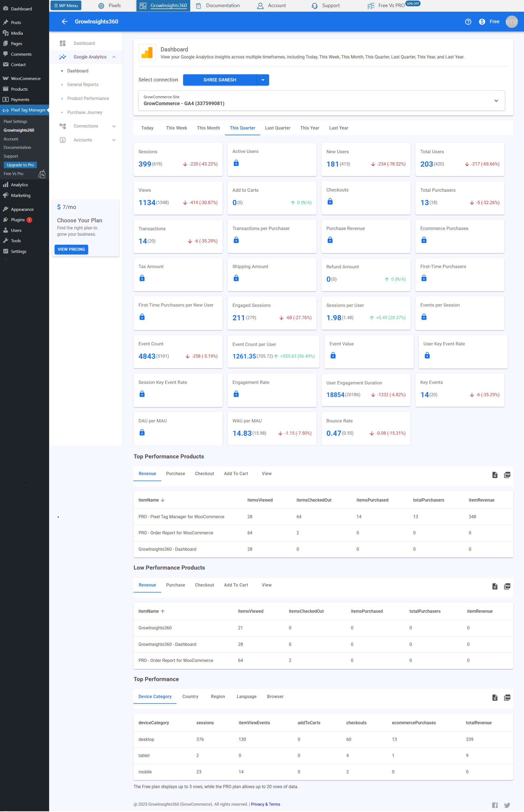Open Product Performance in sidebar
This screenshot has height=812, width=524.
click(x=88, y=98)
